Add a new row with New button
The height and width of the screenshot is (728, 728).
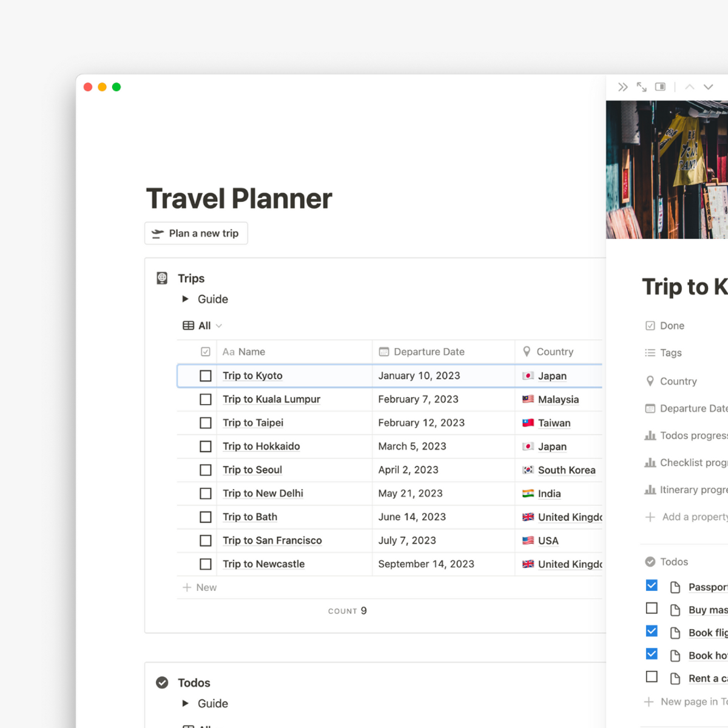tap(200, 587)
